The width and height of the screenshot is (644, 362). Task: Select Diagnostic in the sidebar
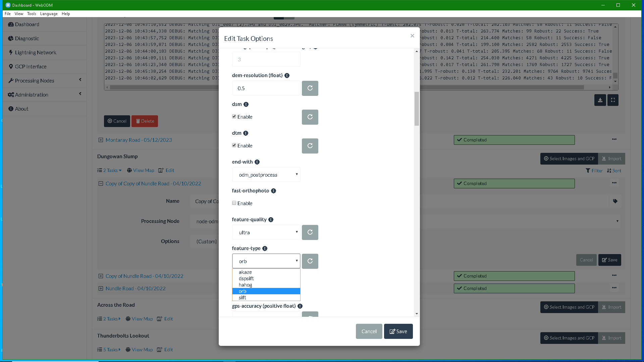coord(26,38)
